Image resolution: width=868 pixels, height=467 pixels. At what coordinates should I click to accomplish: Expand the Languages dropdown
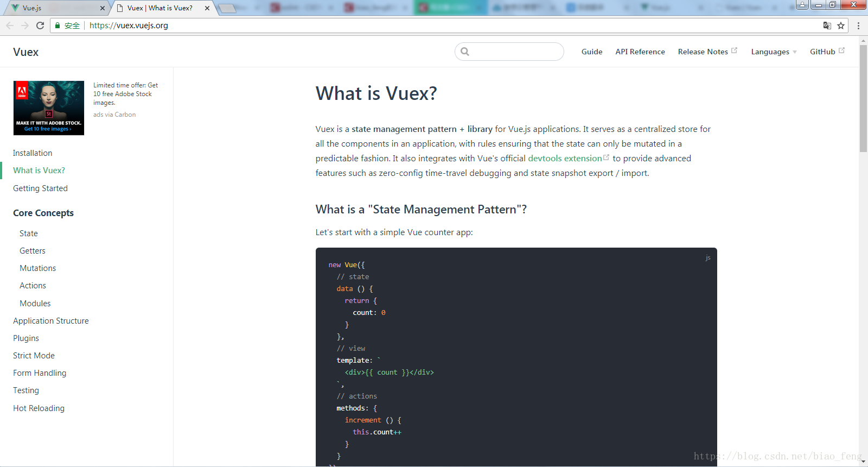pos(774,52)
